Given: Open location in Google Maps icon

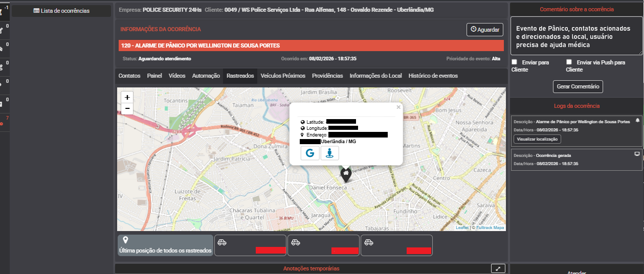Looking at the screenshot, I should pyautogui.click(x=310, y=152).
